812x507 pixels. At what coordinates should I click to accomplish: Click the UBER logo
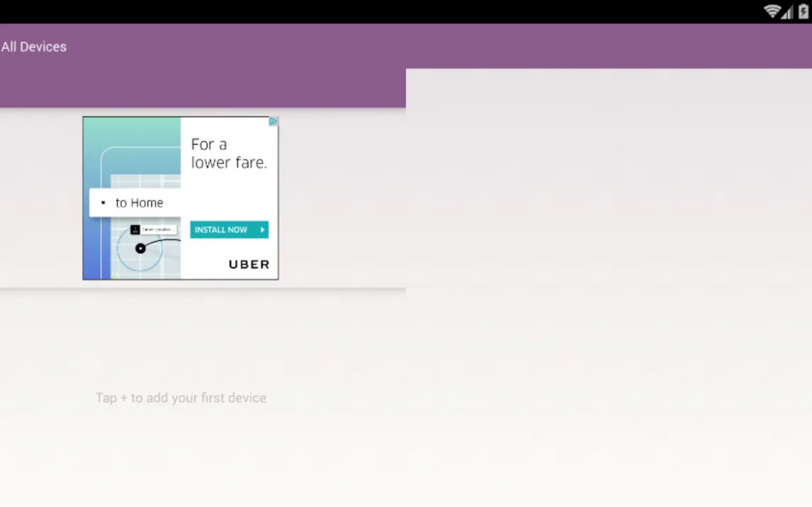(x=249, y=264)
